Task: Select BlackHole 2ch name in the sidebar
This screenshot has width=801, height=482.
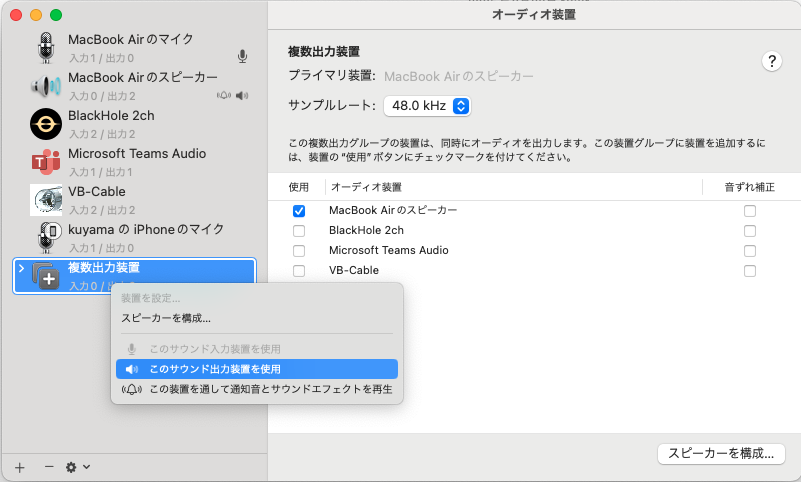Action: coord(111,115)
